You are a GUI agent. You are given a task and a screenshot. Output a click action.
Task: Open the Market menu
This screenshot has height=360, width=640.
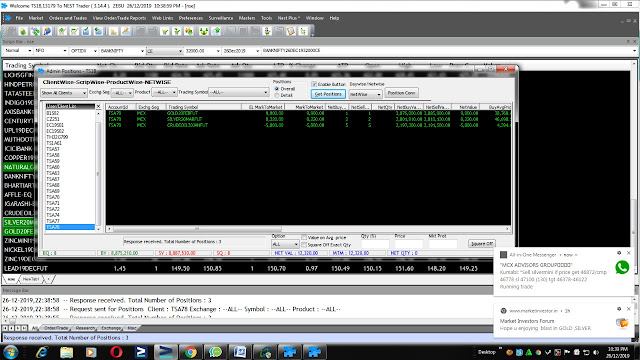(36, 18)
